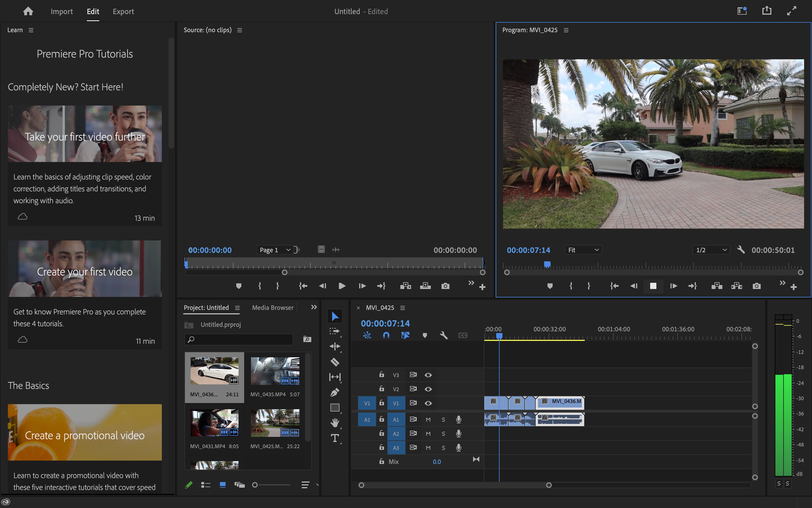Image resolution: width=812 pixels, height=508 pixels.
Task: Enable voice-over record on A3
Action: click(459, 448)
